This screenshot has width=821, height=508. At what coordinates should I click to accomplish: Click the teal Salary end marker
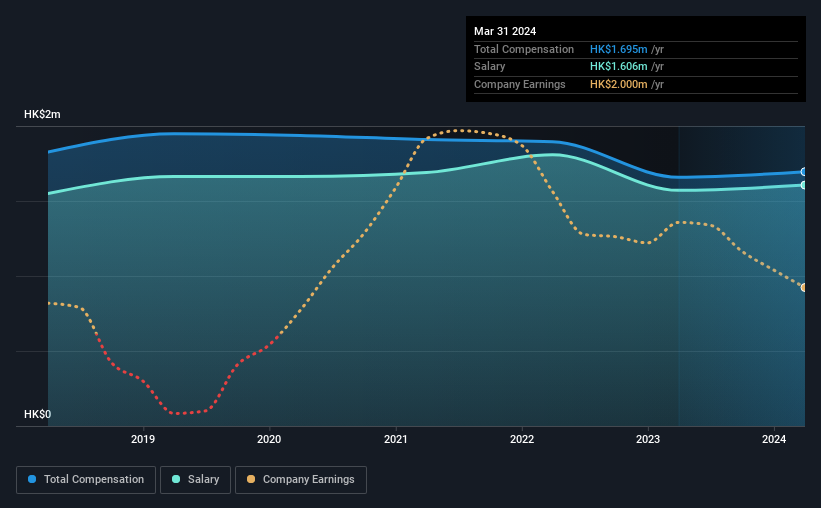(x=804, y=185)
